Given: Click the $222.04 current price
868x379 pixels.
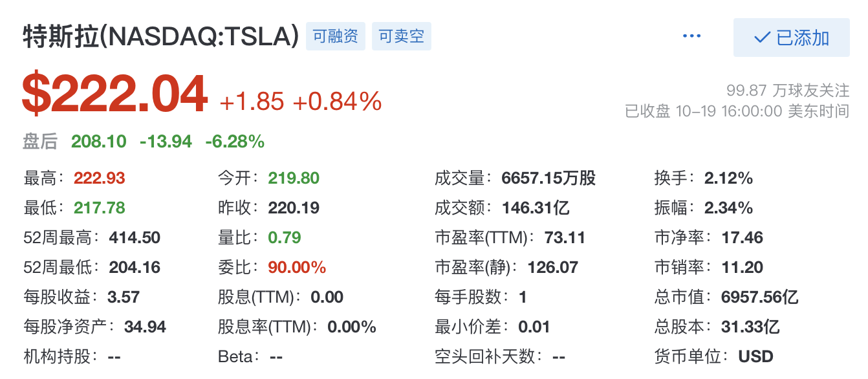Looking at the screenshot, I should [x=114, y=94].
